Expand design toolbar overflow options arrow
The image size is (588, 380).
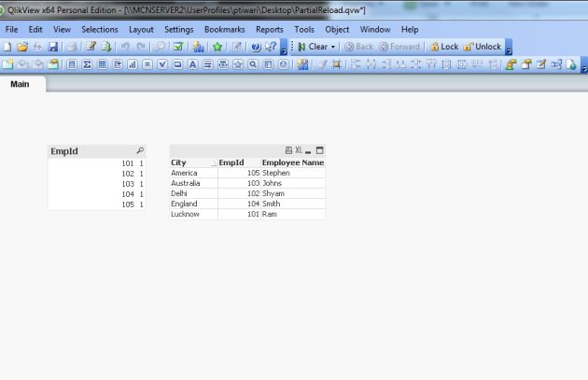coord(584,65)
